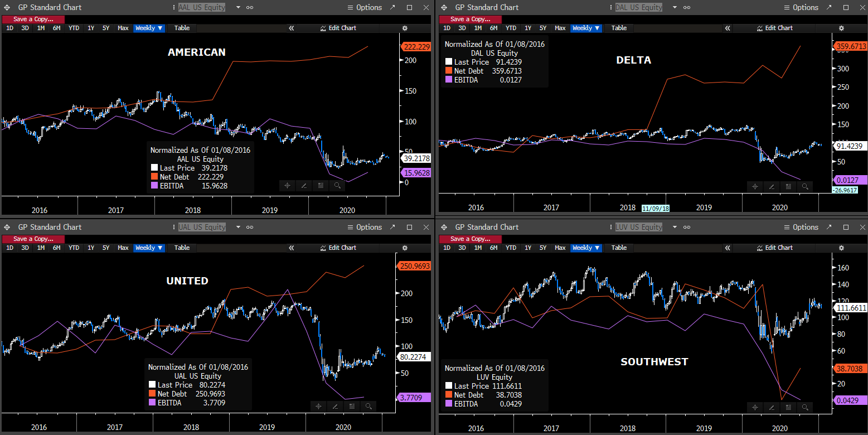Activate crosshair tool in American chart
The image size is (868, 435).
287,186
